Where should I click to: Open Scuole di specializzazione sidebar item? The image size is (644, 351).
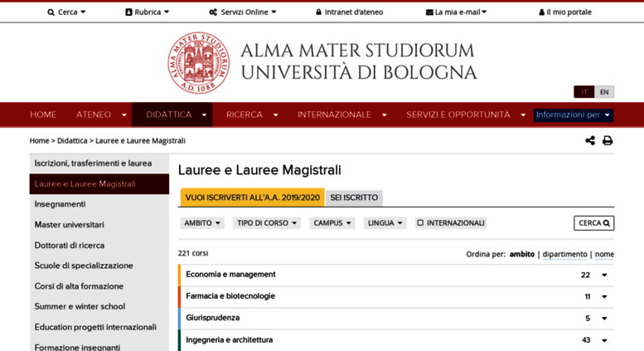[x=99, y=266]
